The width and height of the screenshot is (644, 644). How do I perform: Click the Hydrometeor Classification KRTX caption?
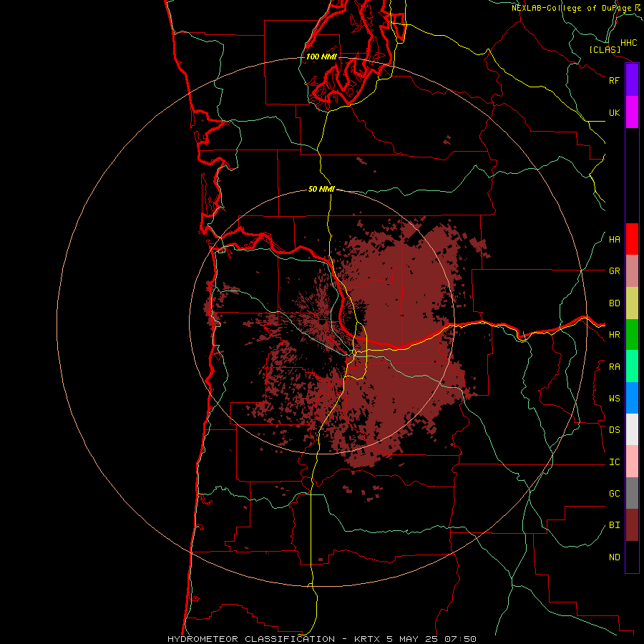[x=321, y=639]
